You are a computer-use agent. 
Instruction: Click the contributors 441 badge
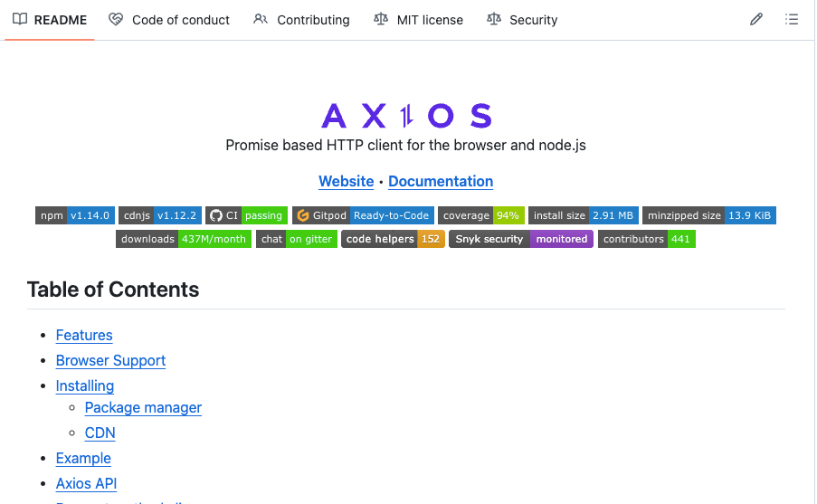pyautogui.click(x=647, y=239)
